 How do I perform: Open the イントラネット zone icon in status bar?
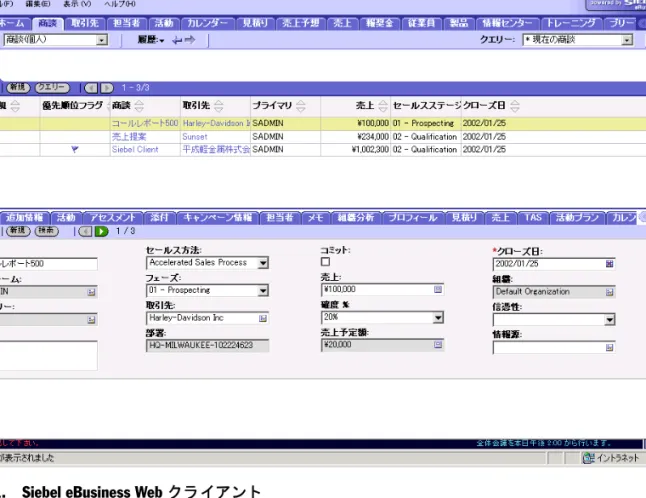point(588,458)
